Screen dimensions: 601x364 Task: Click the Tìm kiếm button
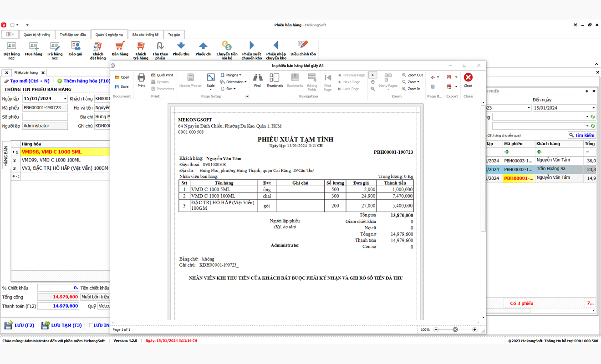pos(581,135)
